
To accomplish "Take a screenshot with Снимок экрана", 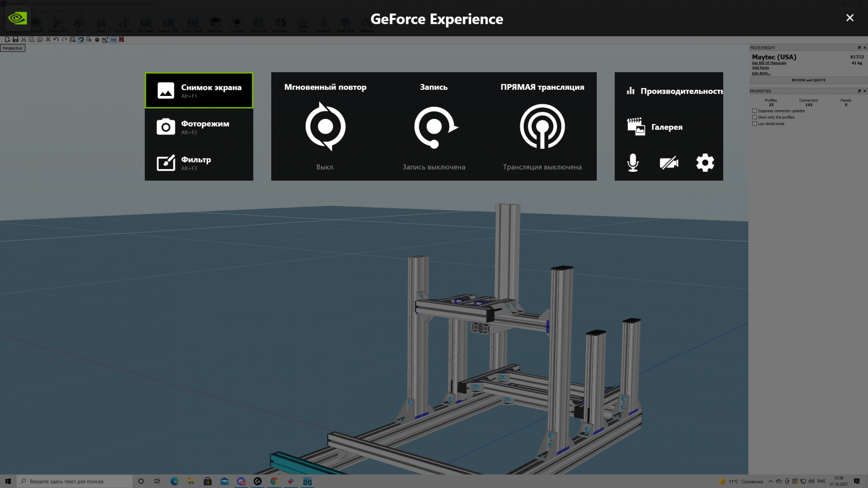I will click(x=199, y=90).
